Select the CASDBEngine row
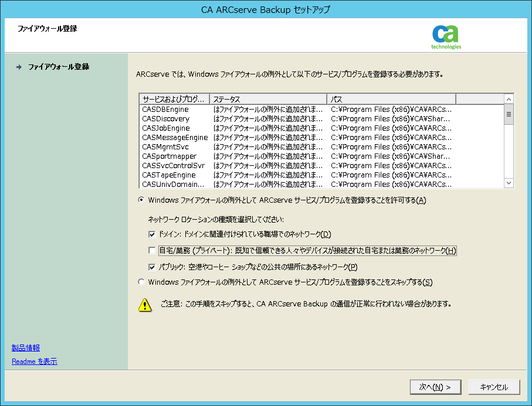Viewport: 532px width, 406px height. click(321, 110)
